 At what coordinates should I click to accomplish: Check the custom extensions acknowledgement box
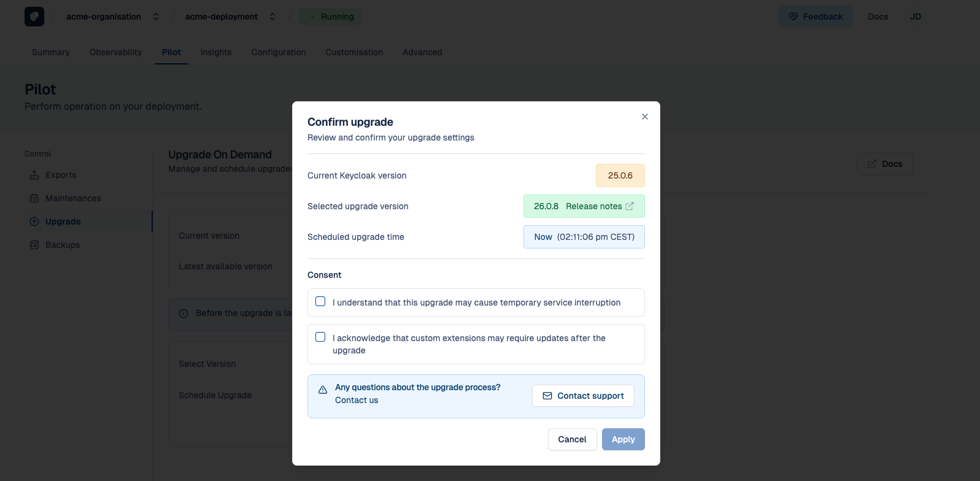(320, 337)
